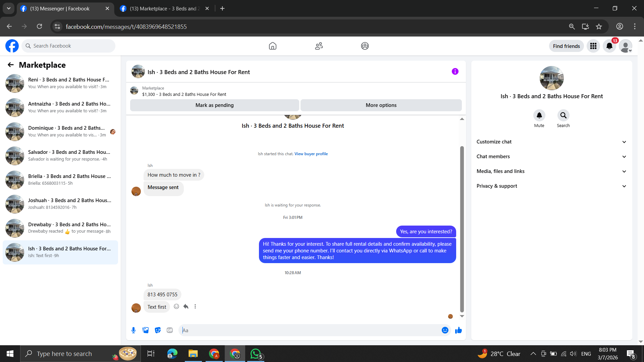
Task: Go back from Marketplace with arrow
Action: tap(11, 65)
